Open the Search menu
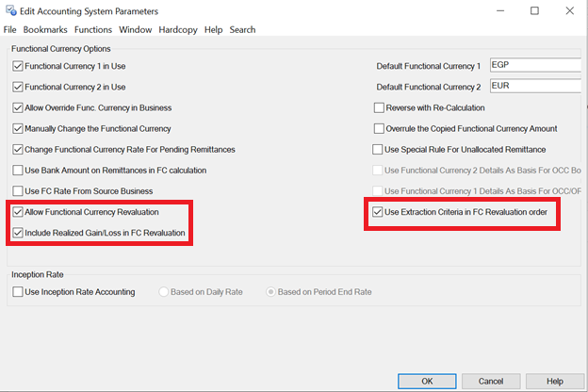Screen dimensions: 588x392 click(242, 30)
